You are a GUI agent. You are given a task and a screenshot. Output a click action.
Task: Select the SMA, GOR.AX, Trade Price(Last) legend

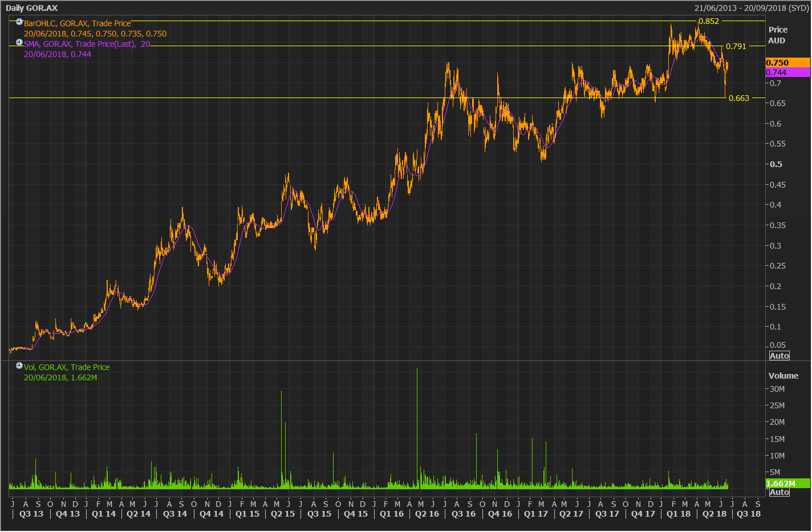tap(87, 44)
